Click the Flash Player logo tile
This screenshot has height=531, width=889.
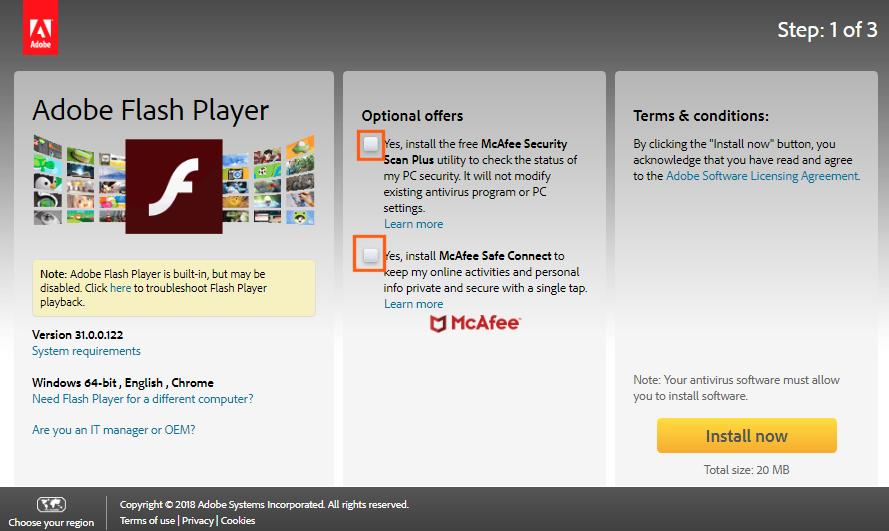coord(173,186)
